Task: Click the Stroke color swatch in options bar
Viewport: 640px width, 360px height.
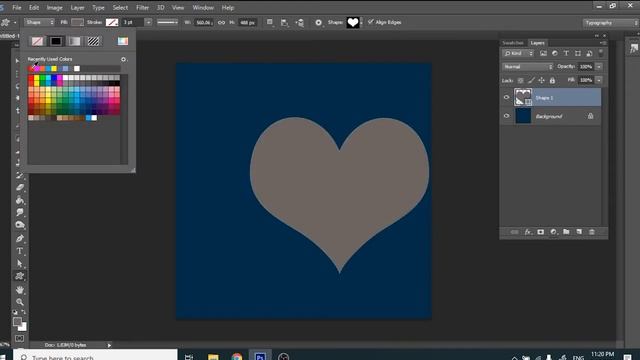Action: click(112, 22)
